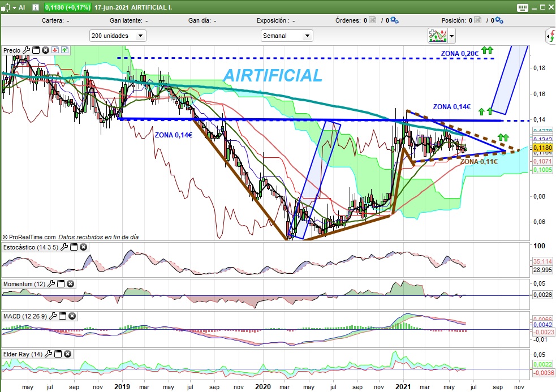Image resolution: width=556 pixels, height=392 pixels.
Task: Click the Elder Ray (14) label
Action: [23, 355]
